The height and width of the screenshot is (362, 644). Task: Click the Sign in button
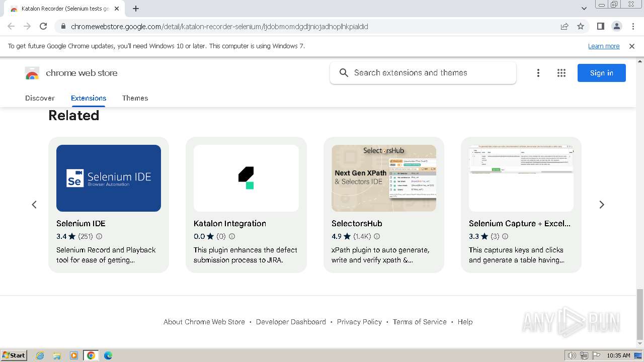602,73
